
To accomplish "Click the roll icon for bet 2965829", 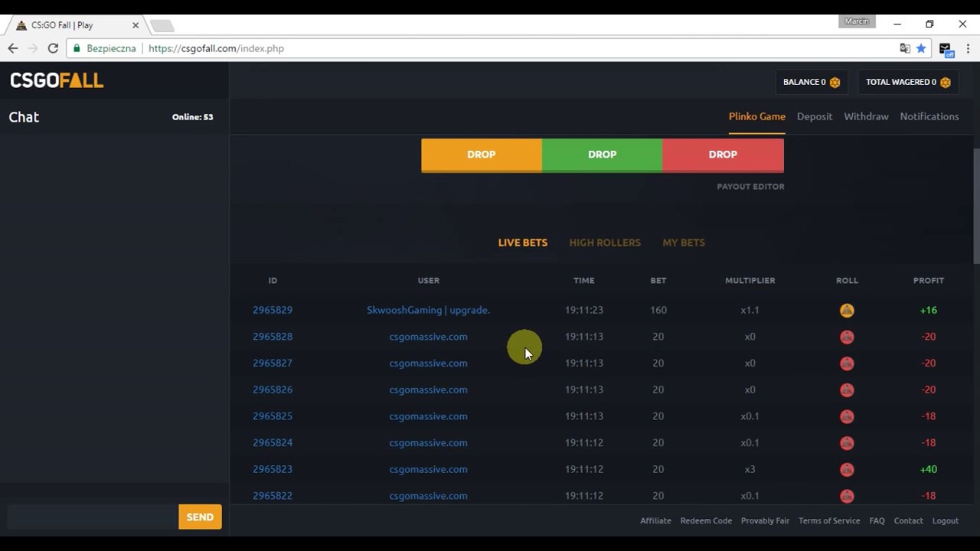I will click(847, 310).
